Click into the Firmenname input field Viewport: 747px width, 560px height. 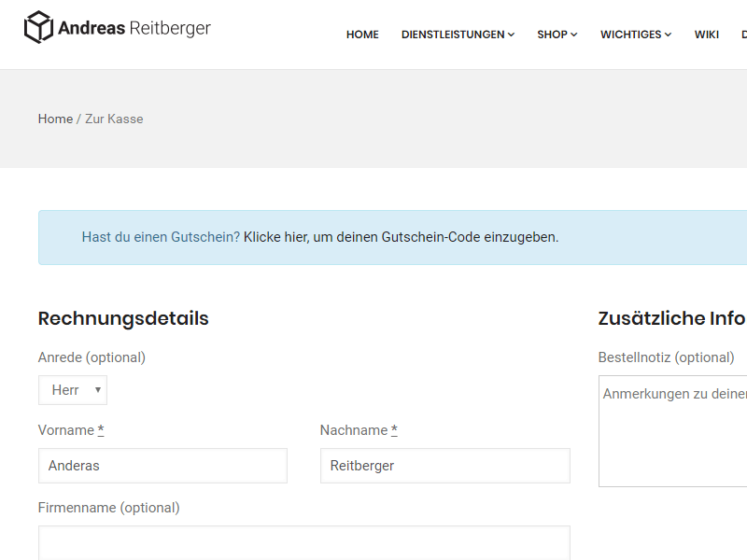click(304, 543)
